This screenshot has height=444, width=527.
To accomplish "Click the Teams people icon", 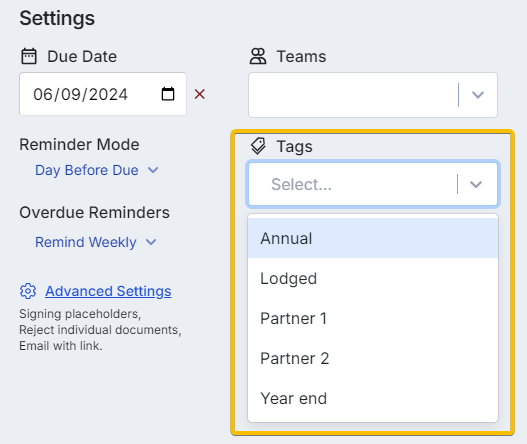I will coord(258,56).
